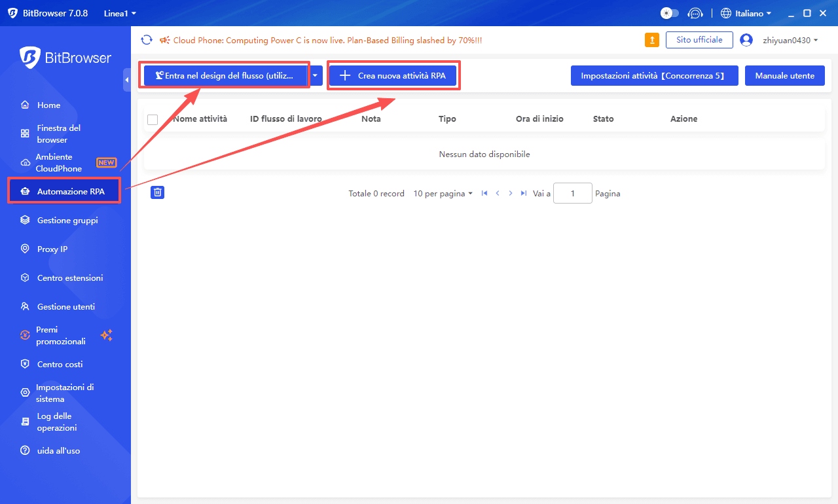Open the zhiyuan0430 account menu

(784, 39)
